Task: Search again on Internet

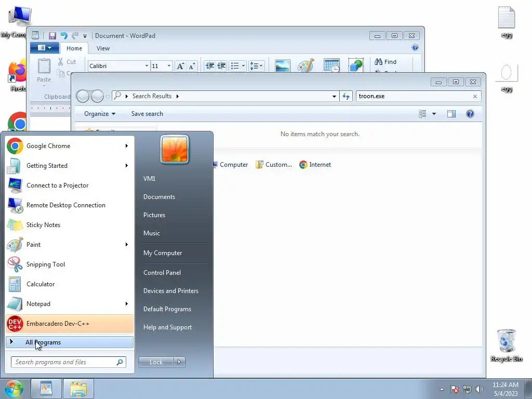Action: click(x=315, y=165)
